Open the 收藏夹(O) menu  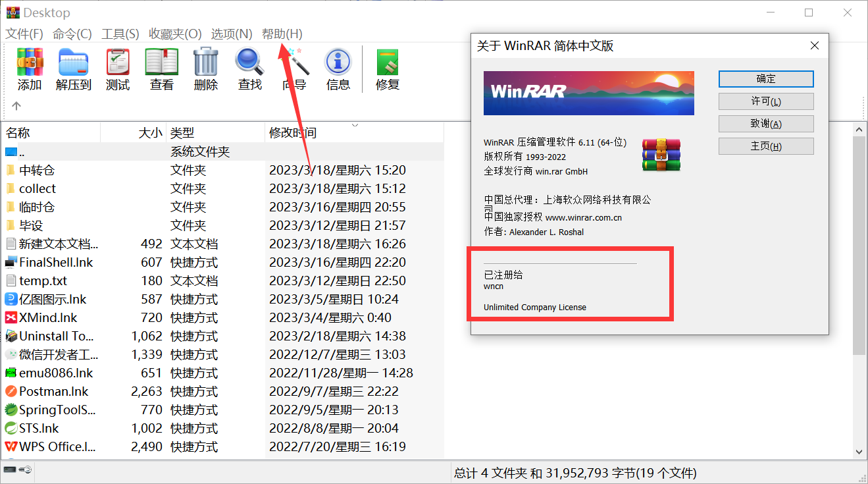(175, 34)
